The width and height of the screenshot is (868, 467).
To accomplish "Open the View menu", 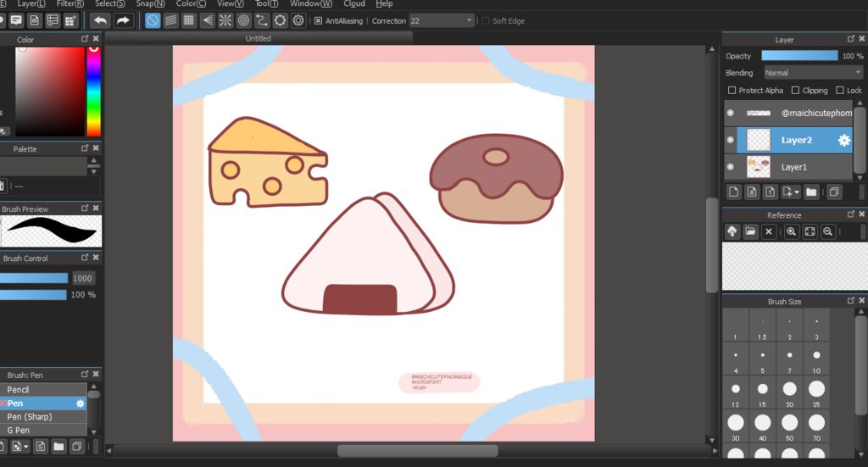I will point(231,4).
